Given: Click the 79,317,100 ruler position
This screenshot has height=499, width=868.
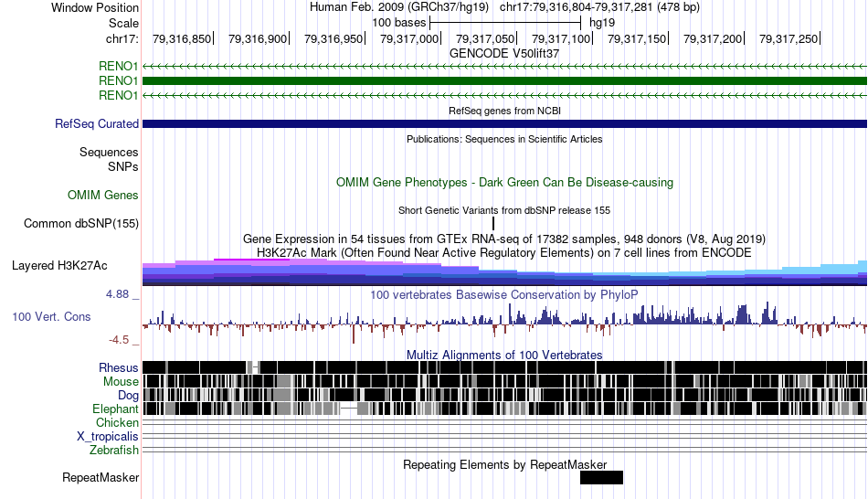Looking at the screenshot, I should click(x=561, y=38).
